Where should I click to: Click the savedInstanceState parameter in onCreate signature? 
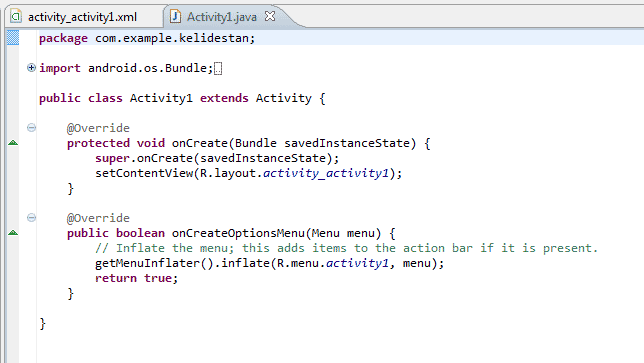pyautogui.click(x=347, y=143)
